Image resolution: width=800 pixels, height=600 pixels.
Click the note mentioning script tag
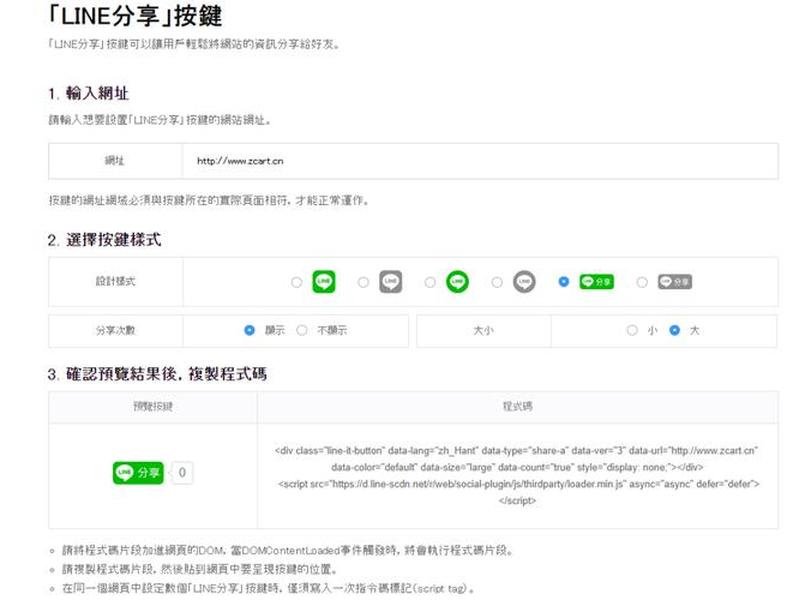click(268, 588)
